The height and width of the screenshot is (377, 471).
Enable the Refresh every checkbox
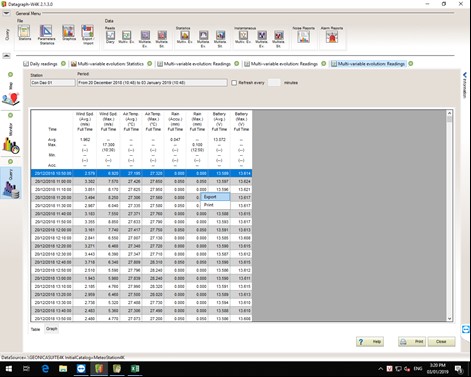coord(234,83)
